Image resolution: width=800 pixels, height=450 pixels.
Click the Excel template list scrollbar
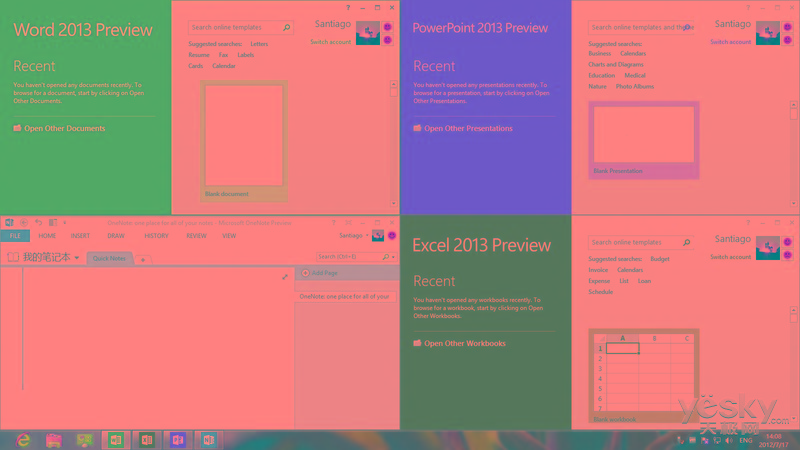(x=793, y=364)
